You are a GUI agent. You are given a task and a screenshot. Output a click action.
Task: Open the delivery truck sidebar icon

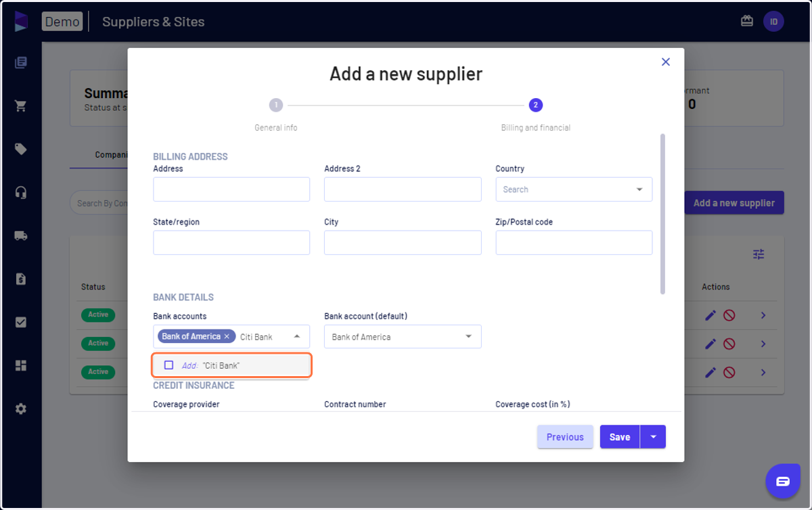coord(21,236)
